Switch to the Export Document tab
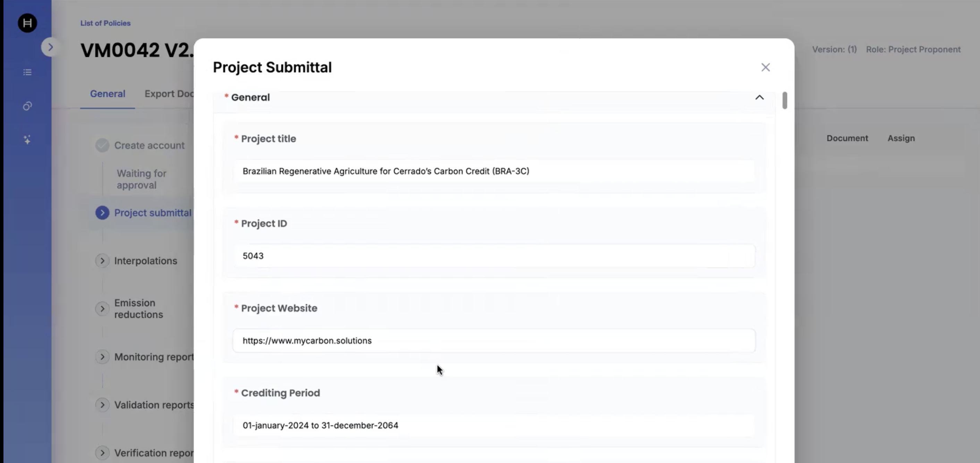 [169, 94]
